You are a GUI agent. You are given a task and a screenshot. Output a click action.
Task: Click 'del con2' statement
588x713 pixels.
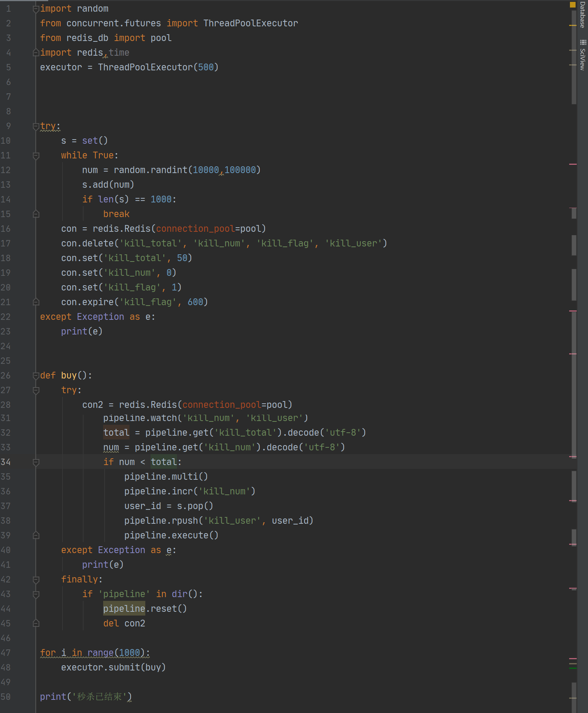[124, 623]
